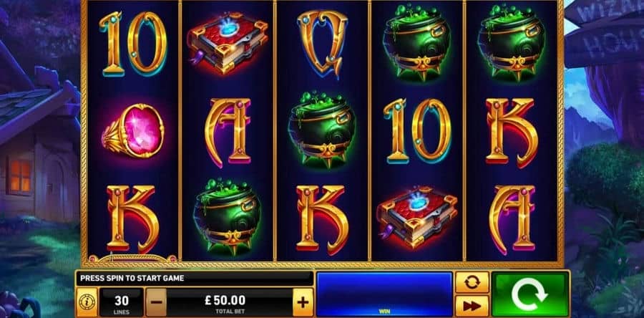The height and width of the screenshot is (318, 644).
Task: Click the A symbol on the fifth reel's bottom row
Action: tap(512, 219)
